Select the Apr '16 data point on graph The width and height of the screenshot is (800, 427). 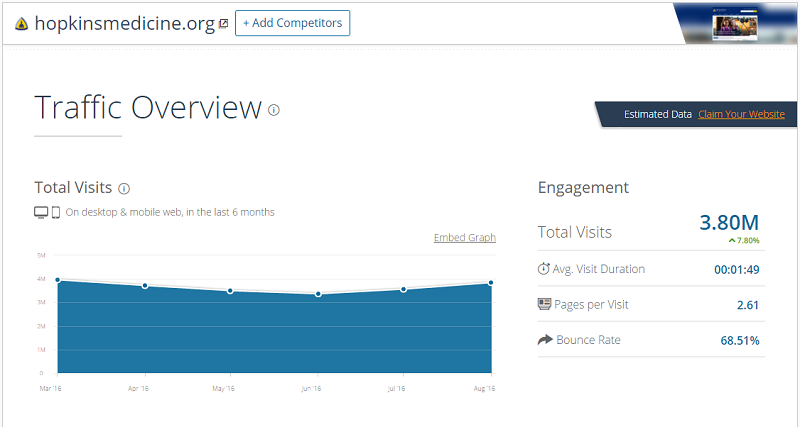145,286
